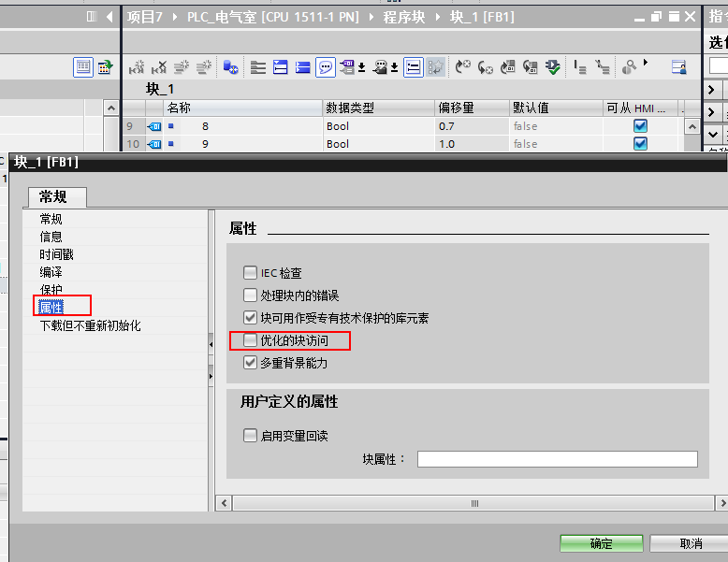
Task: Expand toolbar overflow black arrow
Action: click(x=646, y=63)
